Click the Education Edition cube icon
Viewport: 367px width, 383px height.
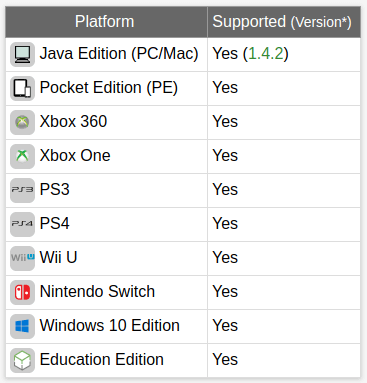(22, 360)
